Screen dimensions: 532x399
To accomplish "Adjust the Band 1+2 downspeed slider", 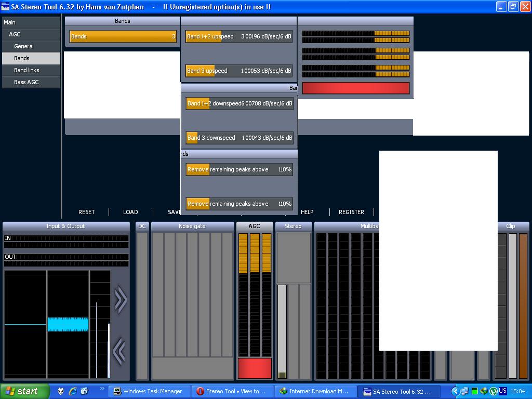I will coord(240,103).
